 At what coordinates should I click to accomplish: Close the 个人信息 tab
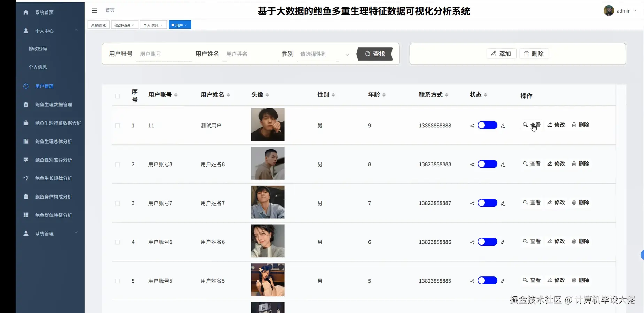[162, 25]
